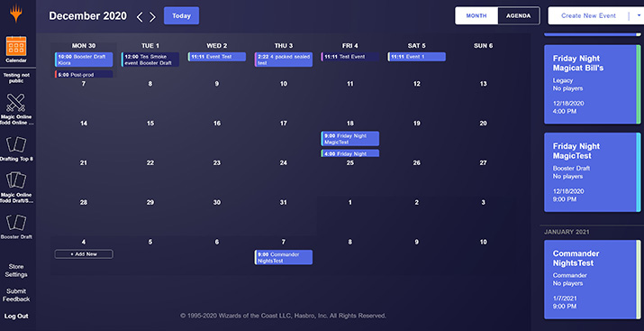Click + Add New on January 4

84,254
